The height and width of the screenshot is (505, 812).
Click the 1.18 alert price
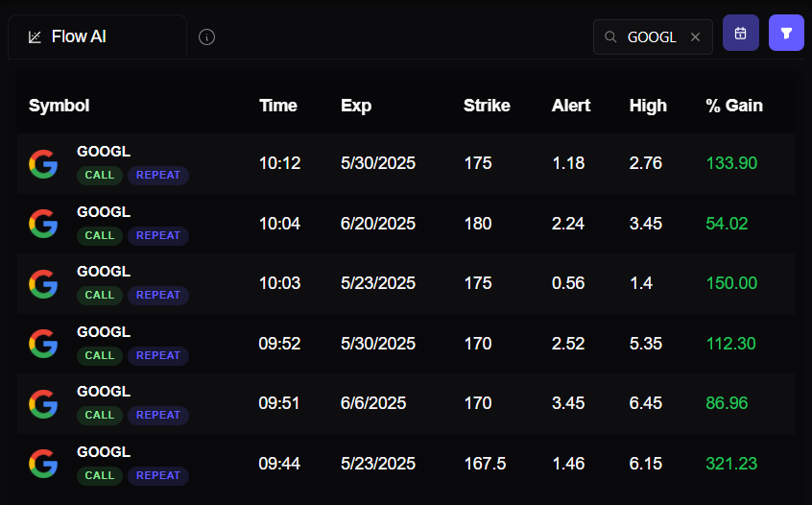568,163
